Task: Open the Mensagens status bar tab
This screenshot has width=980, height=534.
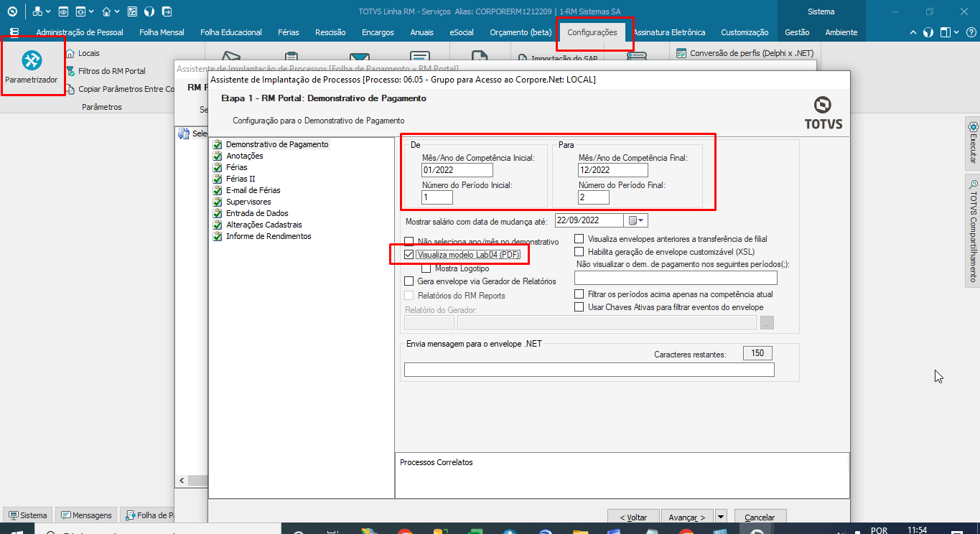Action: pos(86,515)
